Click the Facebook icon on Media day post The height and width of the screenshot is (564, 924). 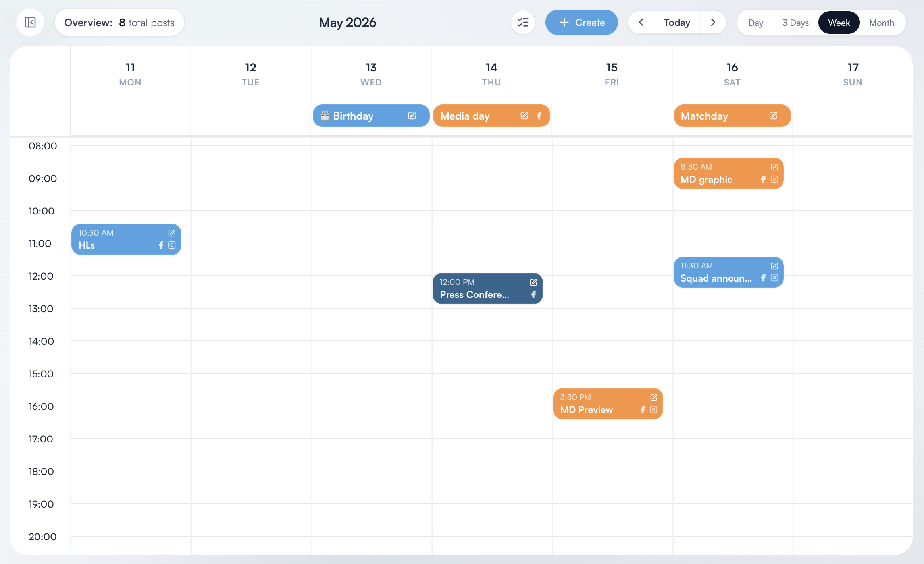point(539,116)
